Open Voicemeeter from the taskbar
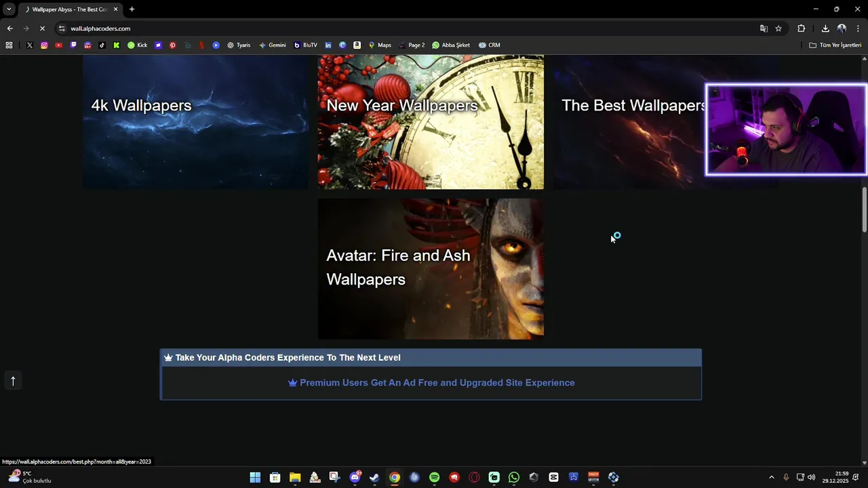The height and width of the screenshot is (488, 868). point(593,477)
